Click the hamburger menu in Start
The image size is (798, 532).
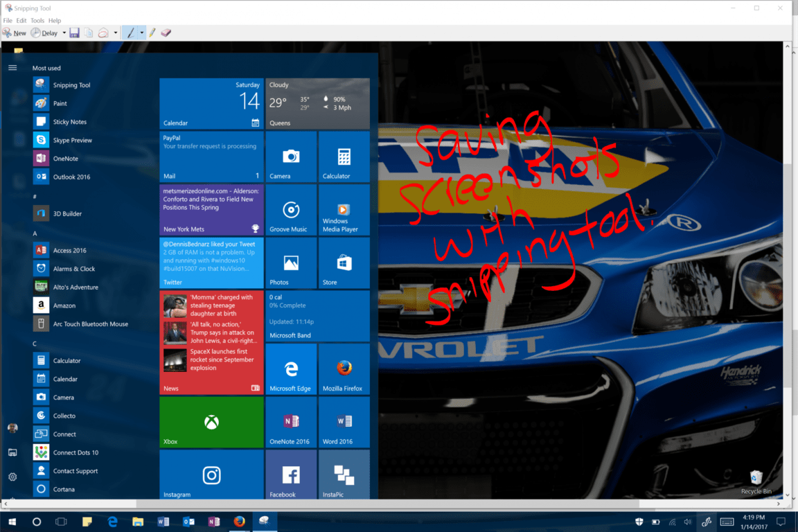click(12, 68)
